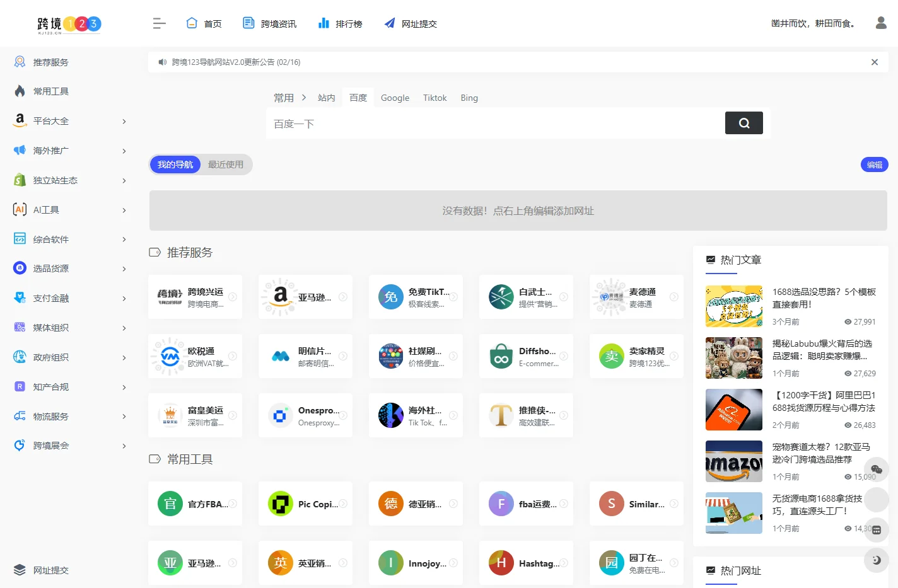Toggle the sidebar collapse hamburger icon
The image size is (898, 588).
159,23
